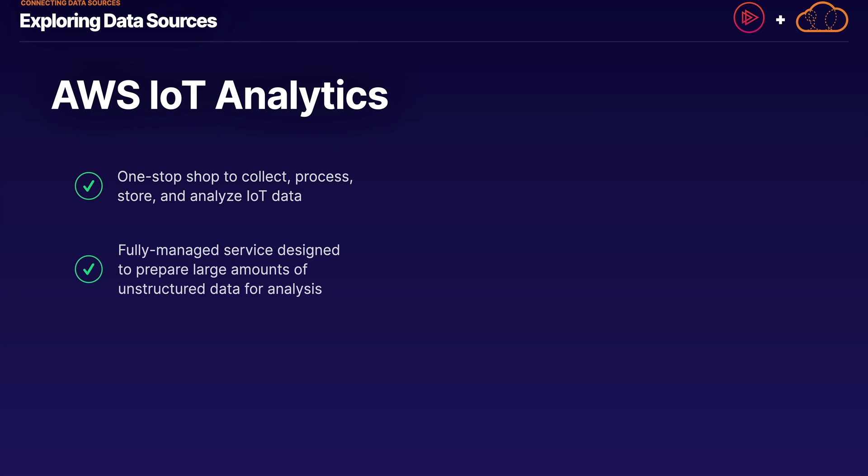Click the word AWS in the main heading
The height and width of the screenshot is (476, 868).
tap(96, 95)
